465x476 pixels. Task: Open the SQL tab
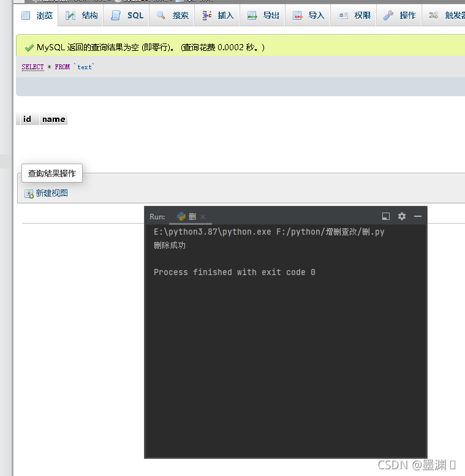tap(126, 15)
